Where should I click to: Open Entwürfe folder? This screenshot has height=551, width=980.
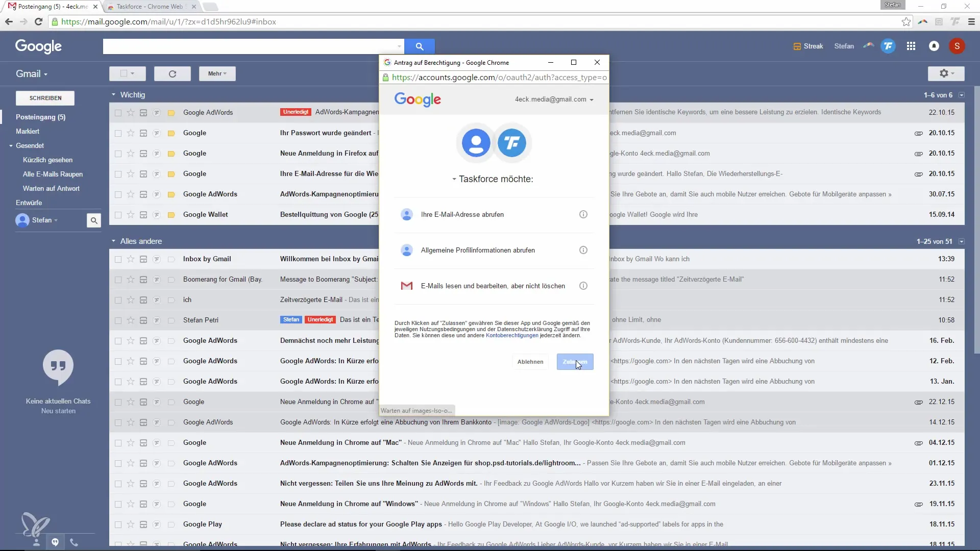click(x=29, y=203)
